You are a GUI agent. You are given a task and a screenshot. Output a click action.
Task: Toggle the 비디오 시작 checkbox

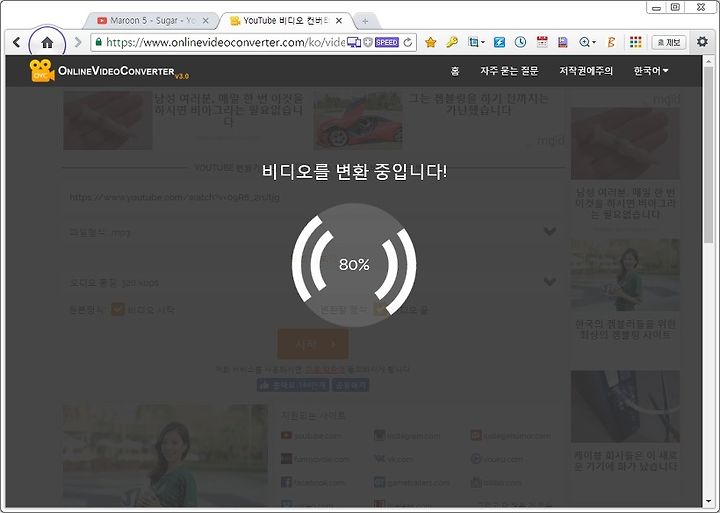coord(118,310)
